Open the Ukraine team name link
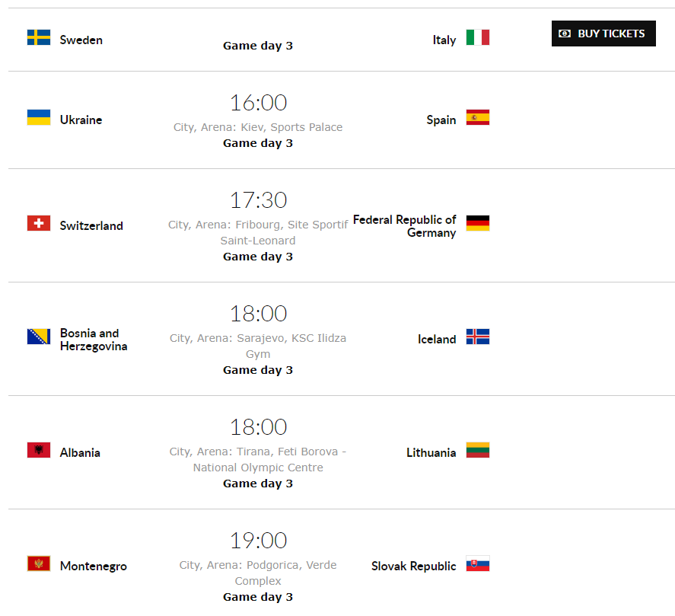 pos(81,120)
